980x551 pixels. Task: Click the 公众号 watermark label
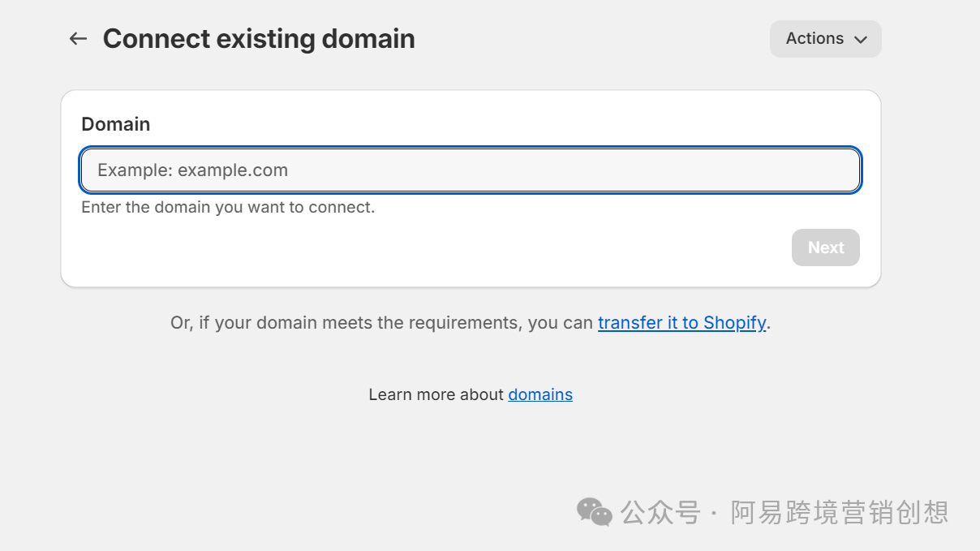660,512
